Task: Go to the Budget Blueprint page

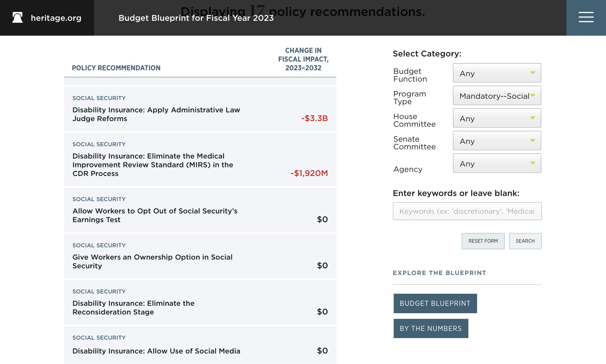Action: click(435, 303)
